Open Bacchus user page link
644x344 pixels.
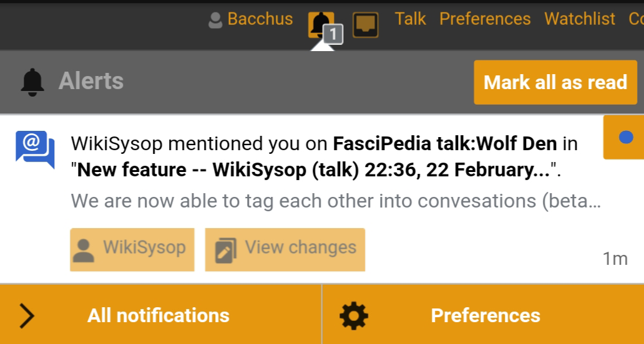(x=260, y=19)
